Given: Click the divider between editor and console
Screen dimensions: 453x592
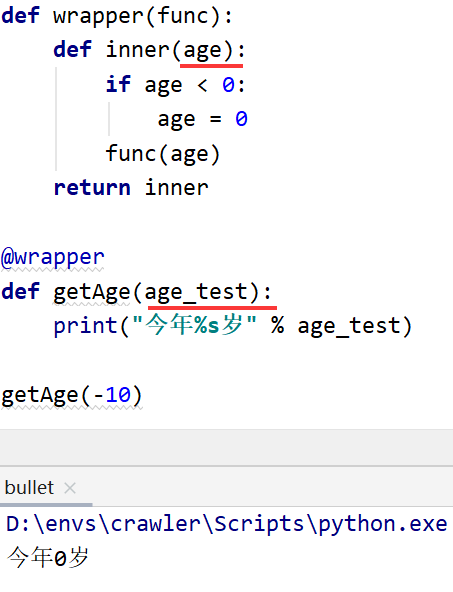Looking at the screenshot, I should pyautogui.click(x=226, y=466).
